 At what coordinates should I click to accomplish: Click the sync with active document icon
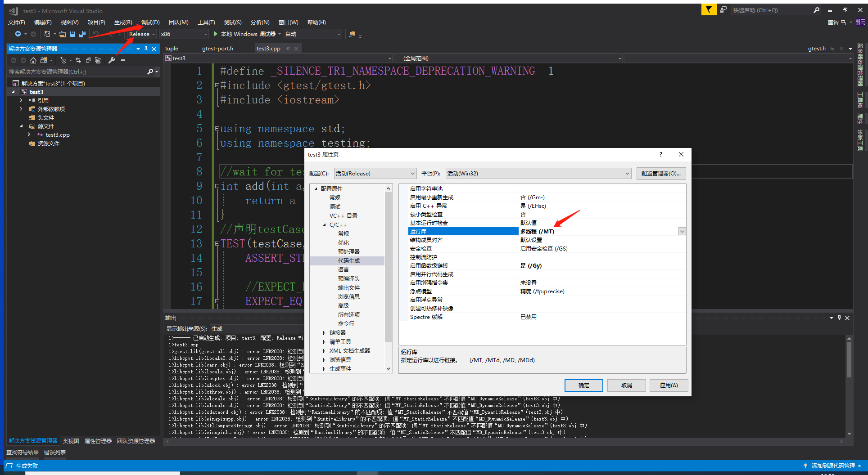point(77,60)
